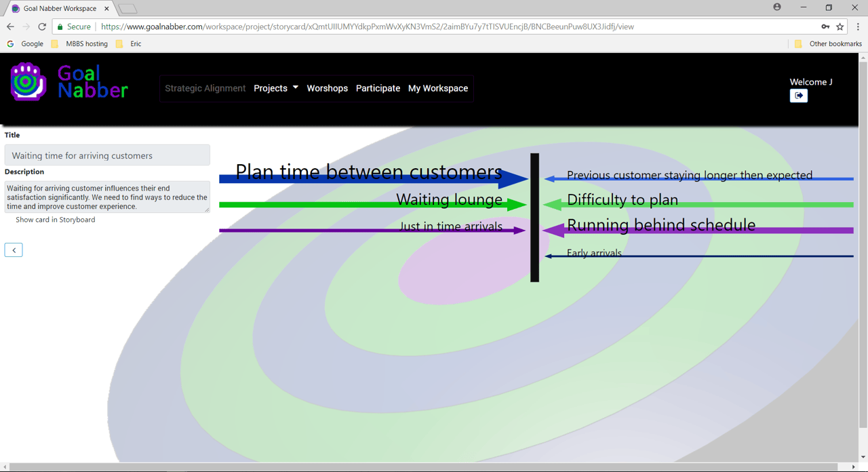
Task: Open the Participate menu item
Action: pyautogui.click(x=378, y=88)
